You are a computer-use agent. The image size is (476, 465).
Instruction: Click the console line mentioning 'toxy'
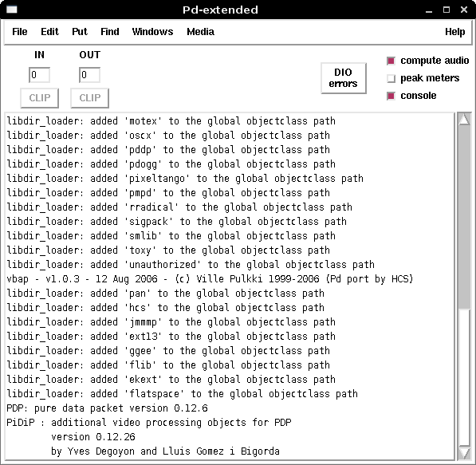168,250
